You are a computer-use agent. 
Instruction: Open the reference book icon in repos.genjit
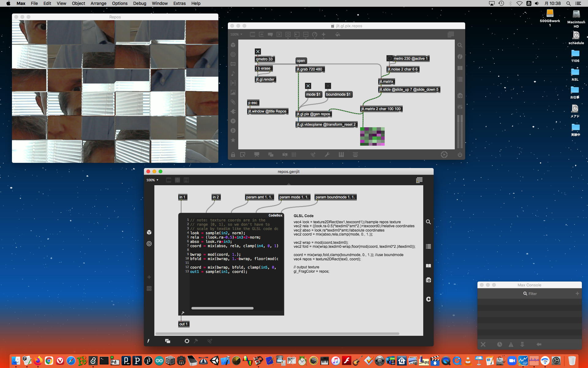pyautogui.click(x=428, y=266)
